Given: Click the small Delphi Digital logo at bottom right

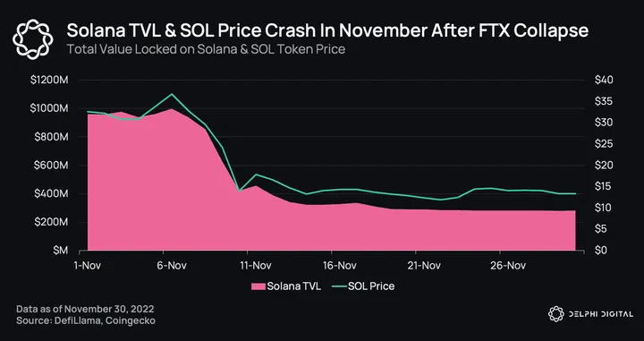Looking at the screenshot, I should [556, 314].
